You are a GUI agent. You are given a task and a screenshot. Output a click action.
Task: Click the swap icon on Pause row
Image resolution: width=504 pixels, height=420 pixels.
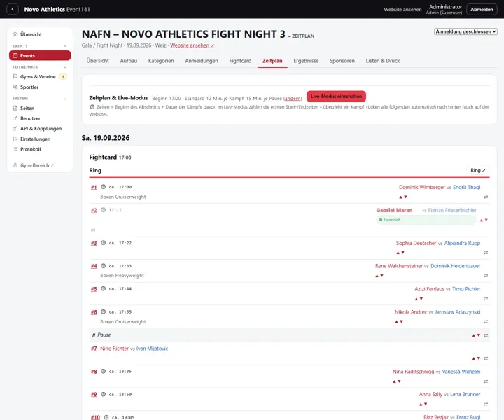pyautogui.click(x=486, y=335)
